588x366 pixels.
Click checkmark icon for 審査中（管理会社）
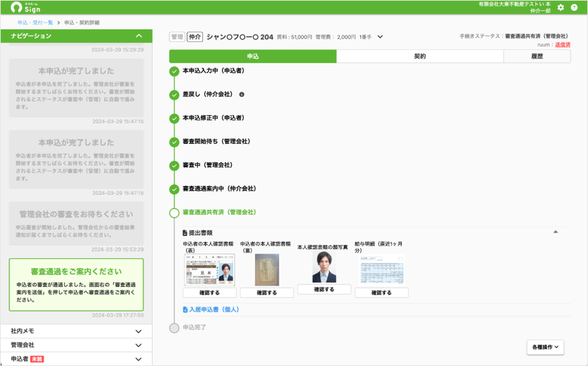(174, 166)
